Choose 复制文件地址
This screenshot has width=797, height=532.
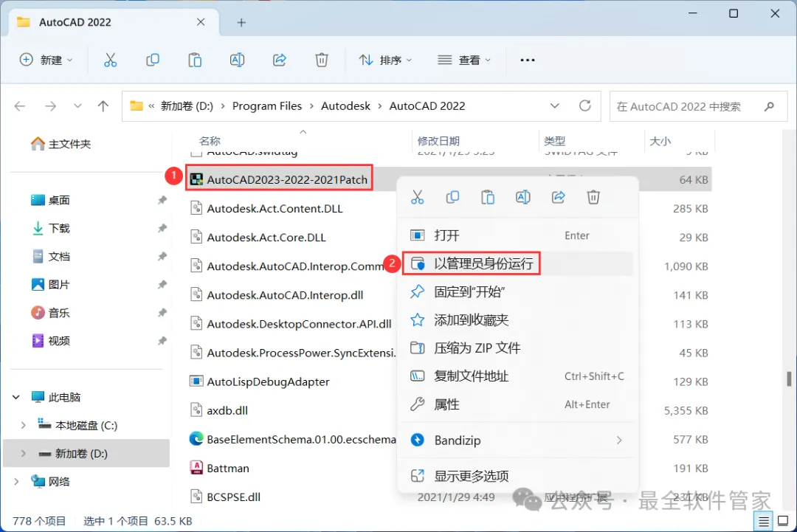click(x=517, y=376)
